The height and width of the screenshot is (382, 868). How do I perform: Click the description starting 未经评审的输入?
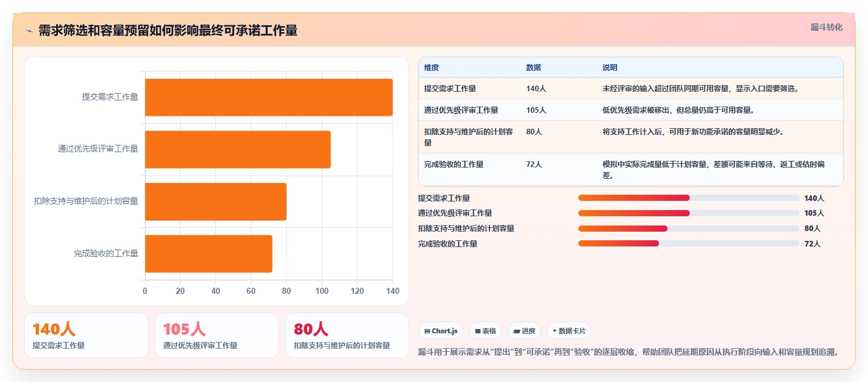[x=701, y=89]
